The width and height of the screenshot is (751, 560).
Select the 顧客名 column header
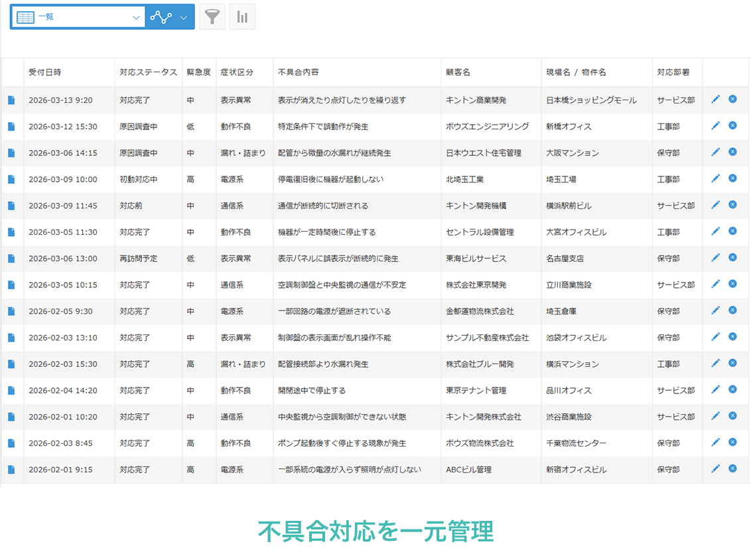458,72
